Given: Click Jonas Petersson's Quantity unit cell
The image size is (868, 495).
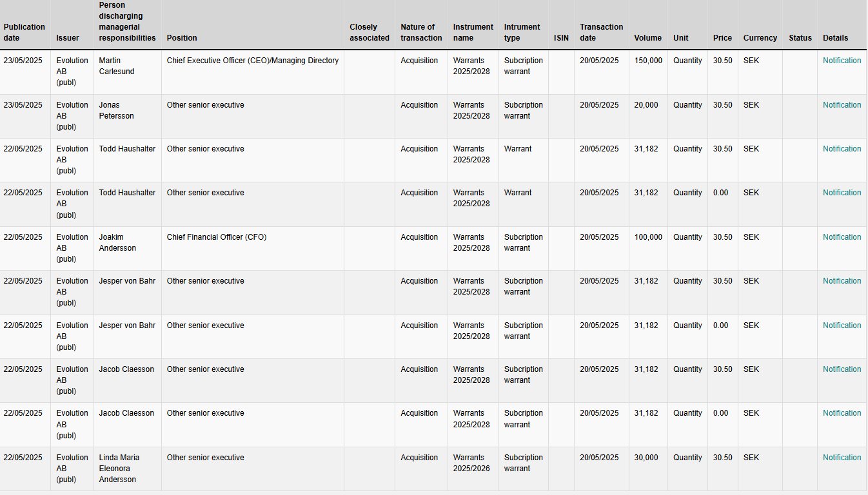Looking at the screenshot, I should click(687, 105).
